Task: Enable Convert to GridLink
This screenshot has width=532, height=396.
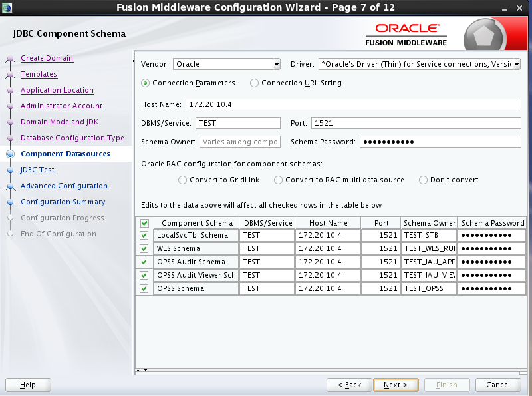Action: [182, 180]
